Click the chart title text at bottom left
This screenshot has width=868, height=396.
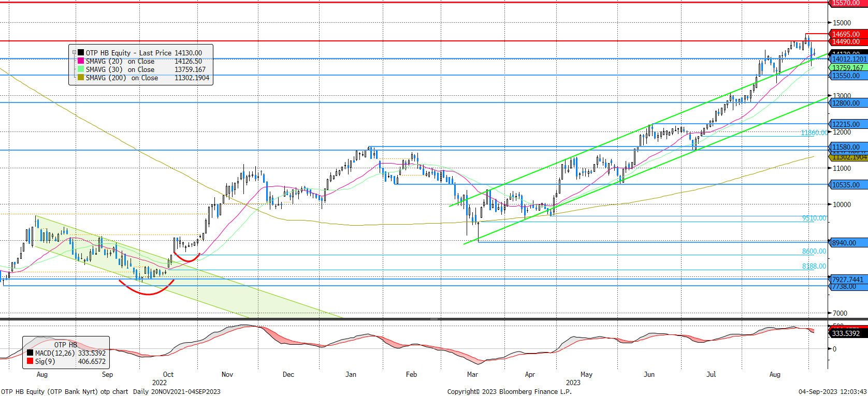coord(111,391)
